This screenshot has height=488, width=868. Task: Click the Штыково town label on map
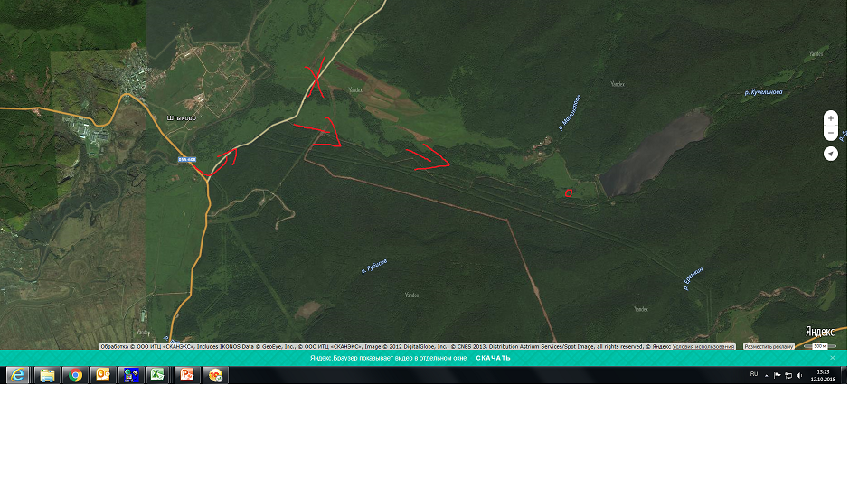(182, 117)
